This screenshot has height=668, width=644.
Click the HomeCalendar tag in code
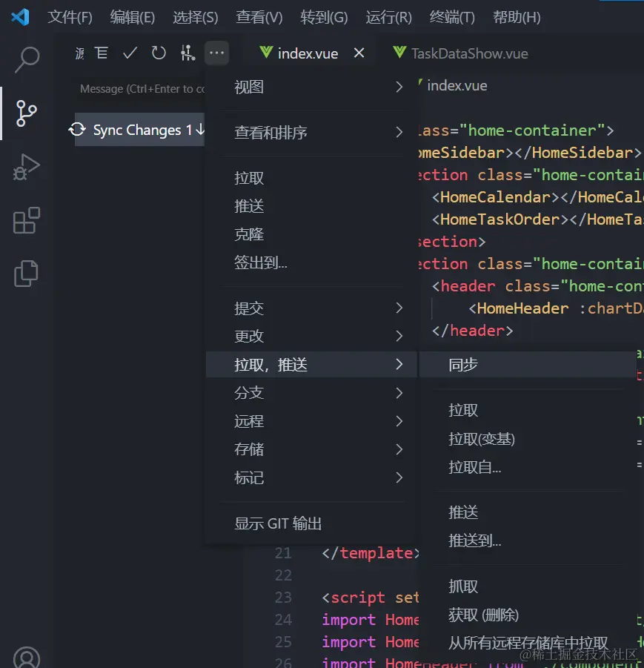495,197
